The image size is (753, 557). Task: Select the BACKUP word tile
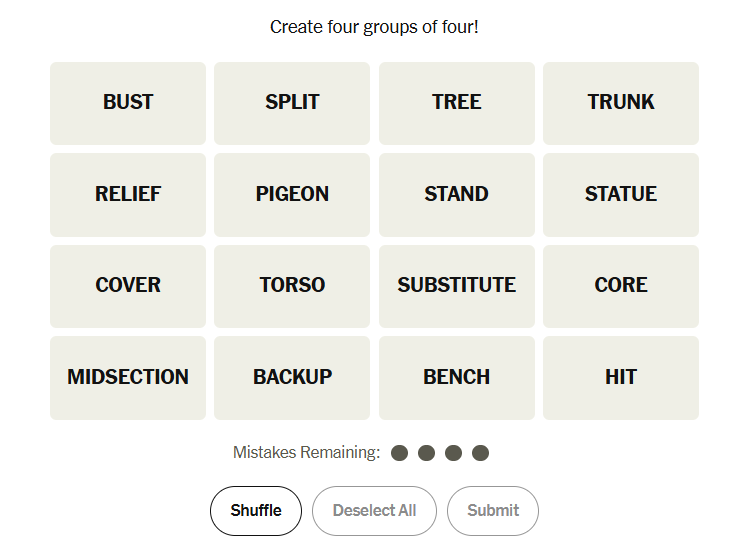292,378
